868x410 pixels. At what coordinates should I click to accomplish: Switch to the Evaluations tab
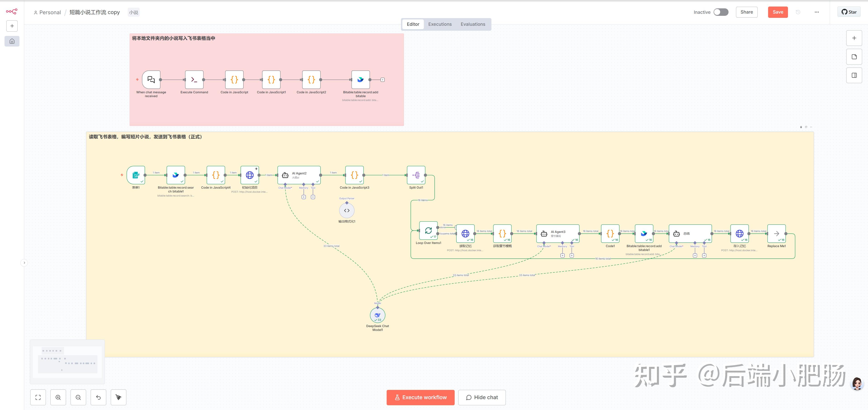coord(473,24)
